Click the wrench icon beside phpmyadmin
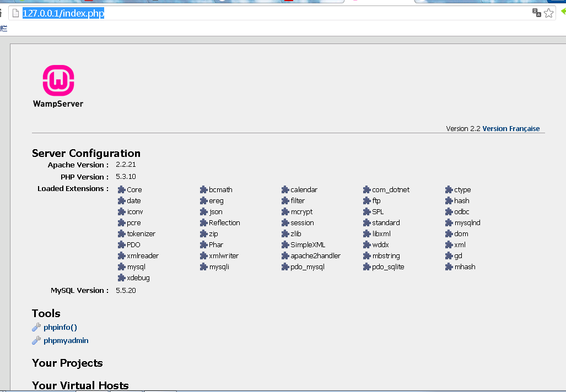 click(x=36, y=340)
